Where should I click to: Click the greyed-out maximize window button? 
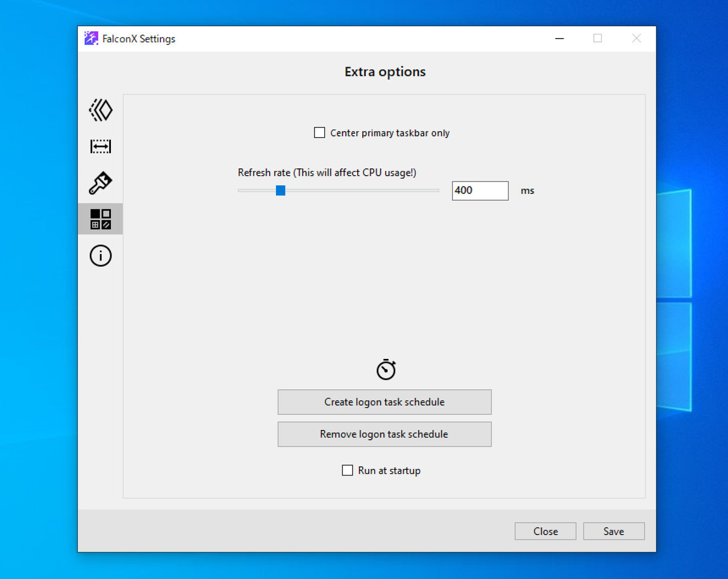coord(598,38)
